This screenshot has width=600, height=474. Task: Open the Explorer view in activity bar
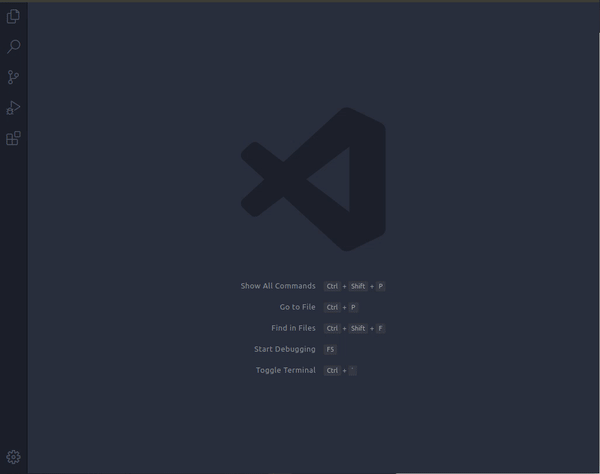pyautogui.click(x=13, y=16)
